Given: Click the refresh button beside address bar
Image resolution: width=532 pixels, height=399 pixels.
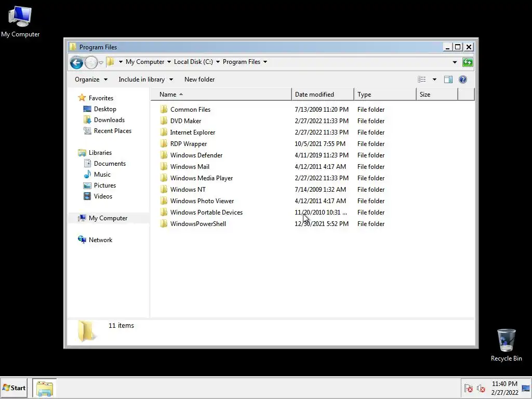Looking at the screenshot, I should [468, 62].
